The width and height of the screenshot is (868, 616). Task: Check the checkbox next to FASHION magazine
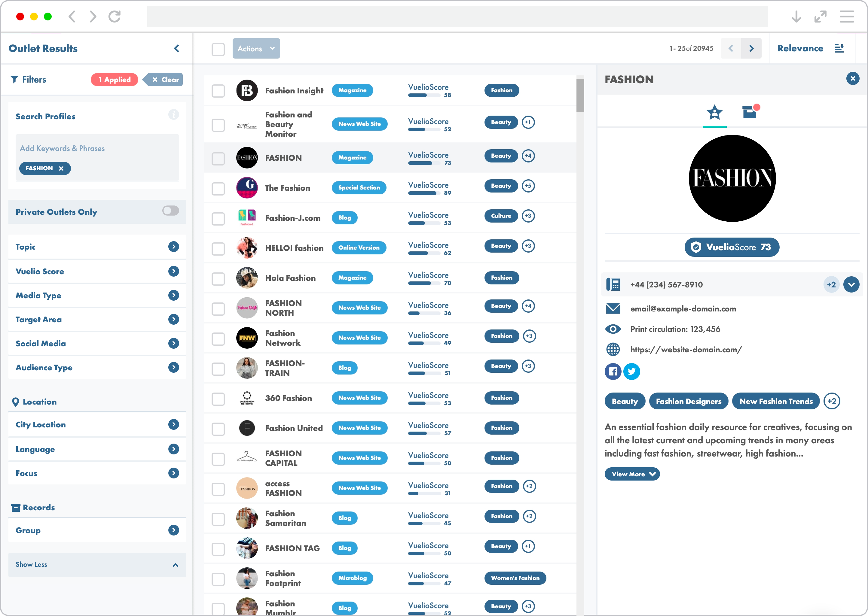tap(218, 157)
